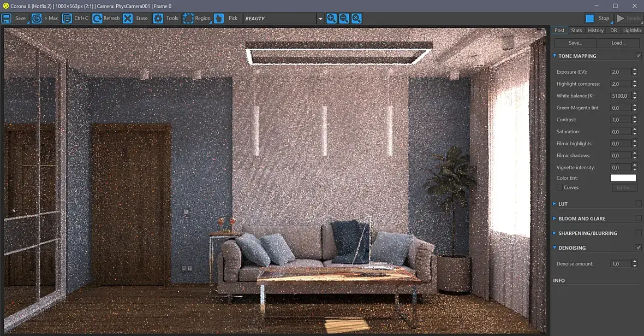This screenshot has height=336, width=644.
Task: Click the Load... preset button
Action: coord(618,43)
